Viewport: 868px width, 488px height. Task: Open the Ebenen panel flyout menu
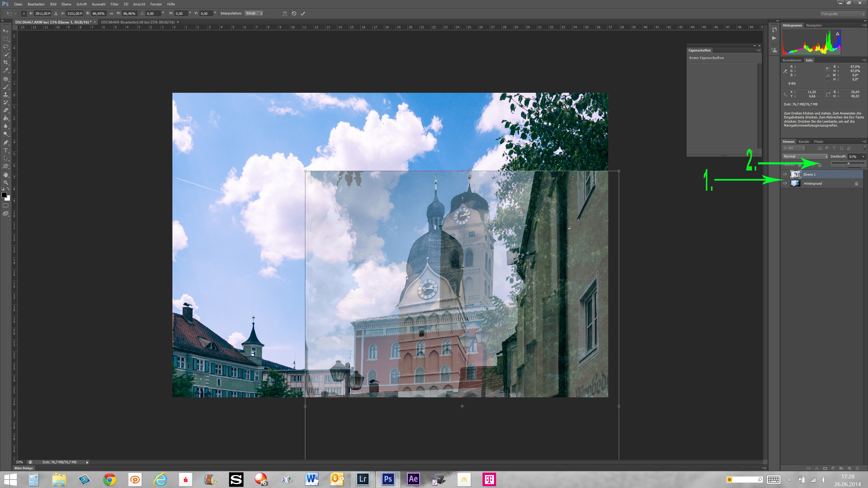coord(864,142)
